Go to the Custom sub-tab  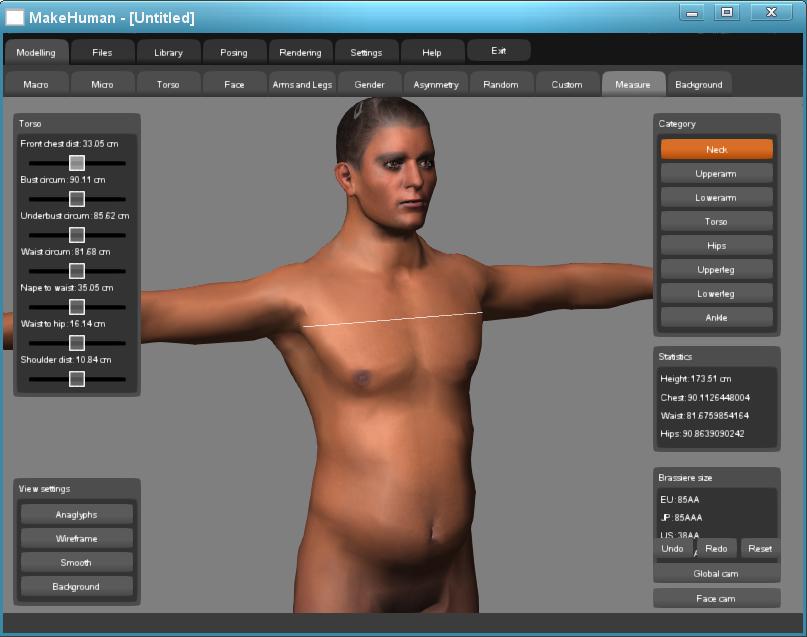coord(567,84)
